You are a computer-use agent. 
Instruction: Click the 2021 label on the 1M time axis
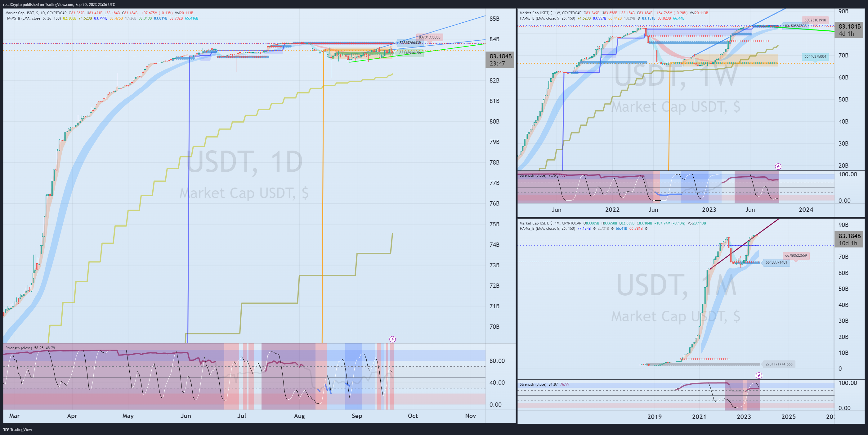[699, 416]
